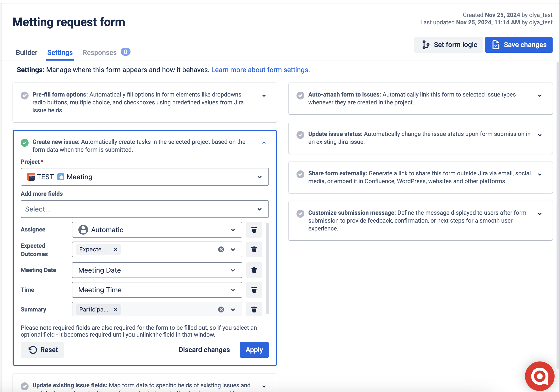Clear the Expected Outcomes selection using clear icon

tap(221, 249)
